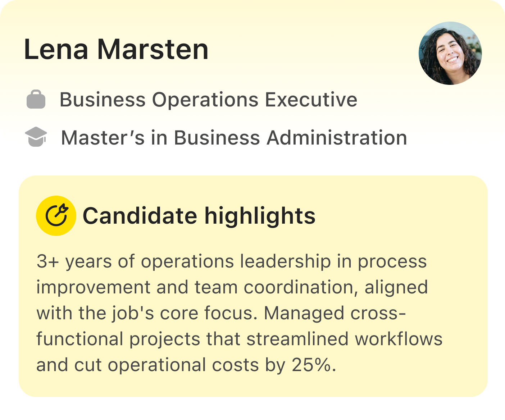The height and width of the screenshot is (420, 505).
Task: Select the first name "Lena"
Action: click(x=56, y=50)
